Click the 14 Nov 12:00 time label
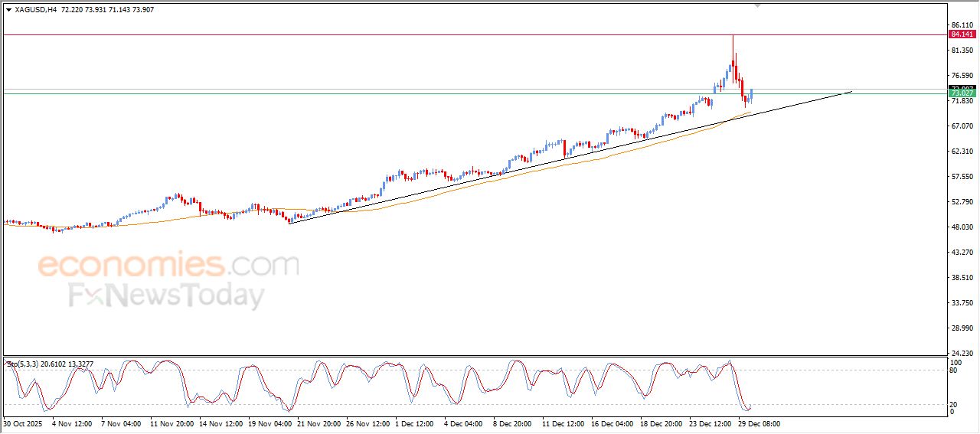This screenshot has height=434, width=980. coord(220,423)
